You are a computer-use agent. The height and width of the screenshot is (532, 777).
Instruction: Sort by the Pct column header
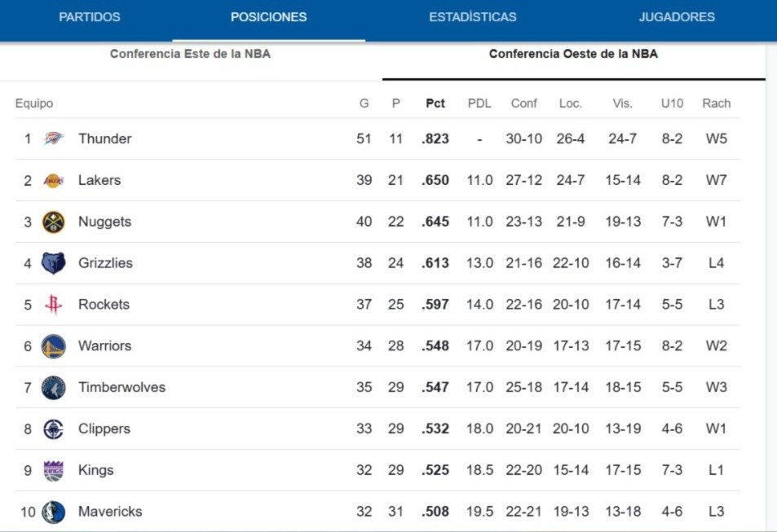[435, 103]
